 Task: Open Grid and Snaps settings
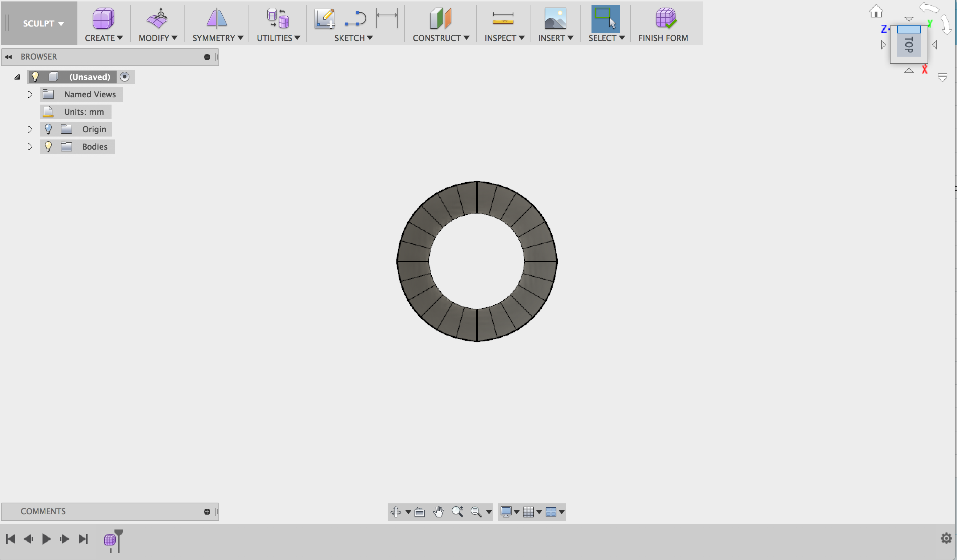[528, 512]
